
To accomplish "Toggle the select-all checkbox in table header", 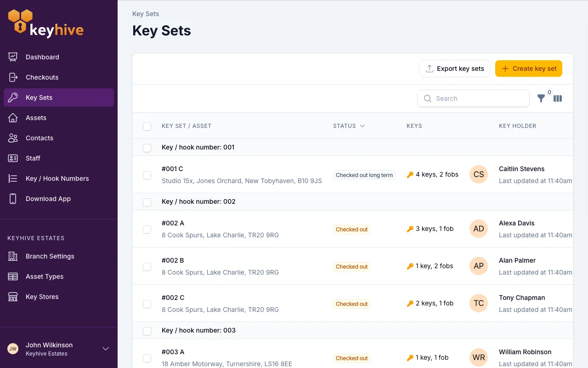I will point(147,126).
